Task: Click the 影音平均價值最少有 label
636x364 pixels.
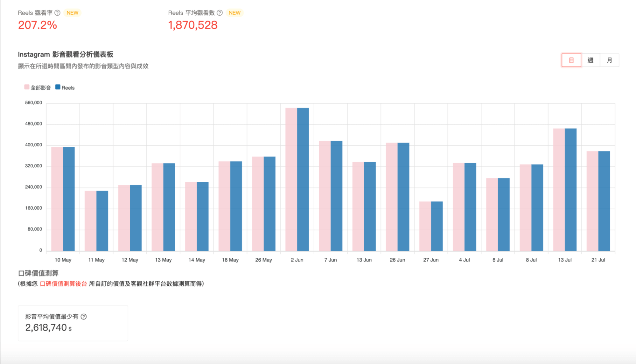Action: [x=52, y=317]
